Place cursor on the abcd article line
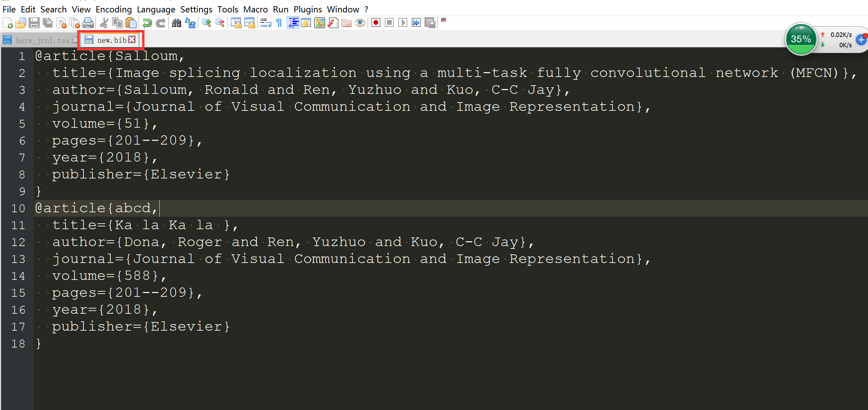 pos(97,207)
